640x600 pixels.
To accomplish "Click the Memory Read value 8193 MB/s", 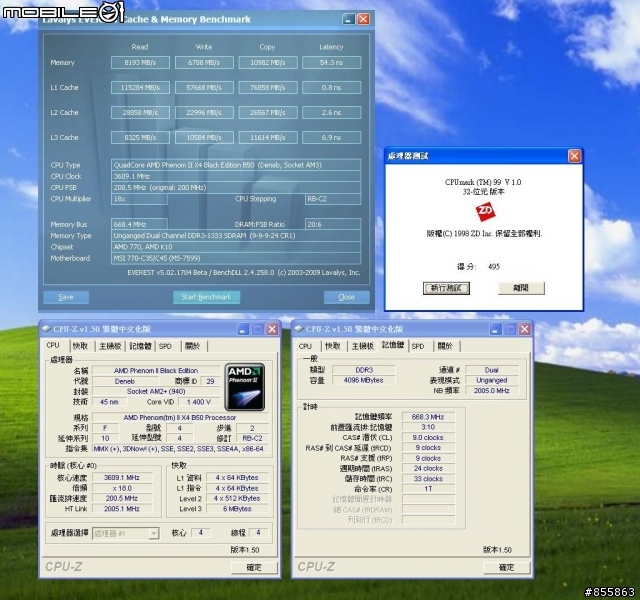I will 140,62.
